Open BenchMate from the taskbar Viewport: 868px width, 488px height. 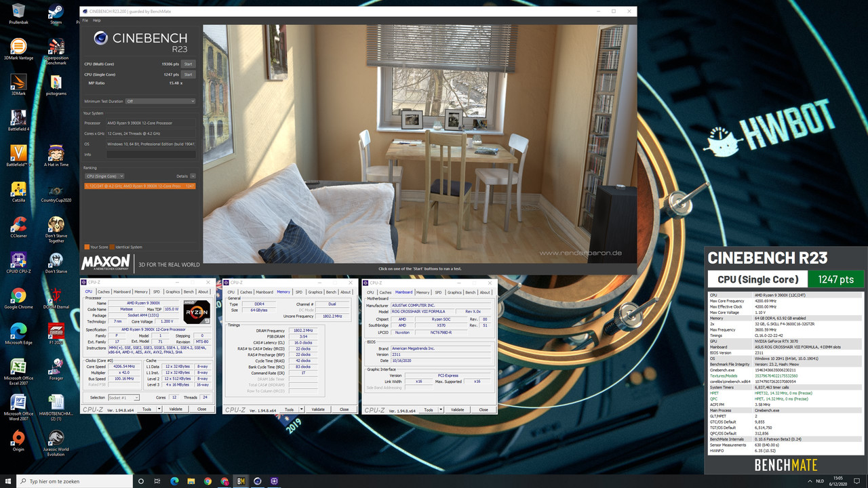pos(241,481)
